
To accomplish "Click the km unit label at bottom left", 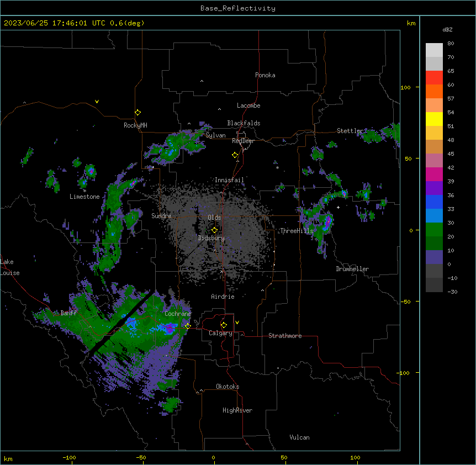I will pos(8,459).
